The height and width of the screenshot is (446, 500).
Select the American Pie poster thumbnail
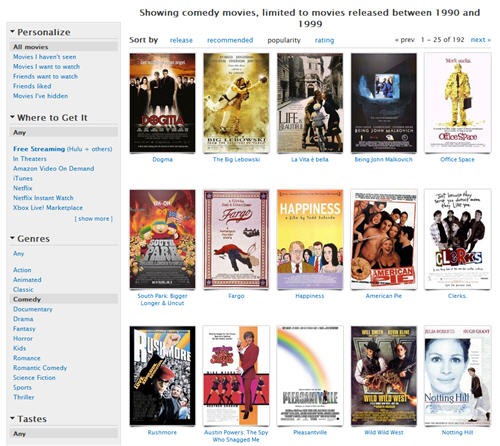tap(384, 239)
